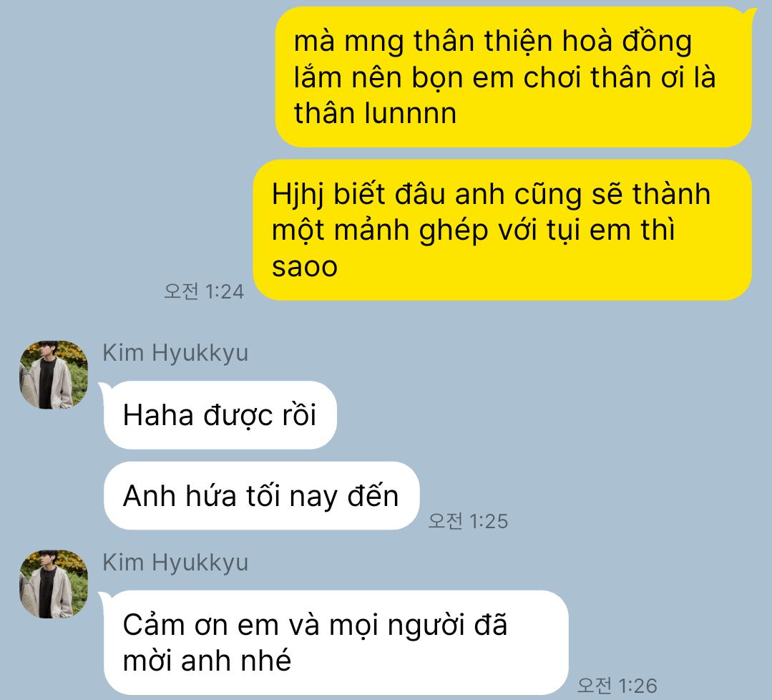Select the 'Haha được rồi' message bubble
Viewport: 772px width, 700px height.
pos(220,415)
